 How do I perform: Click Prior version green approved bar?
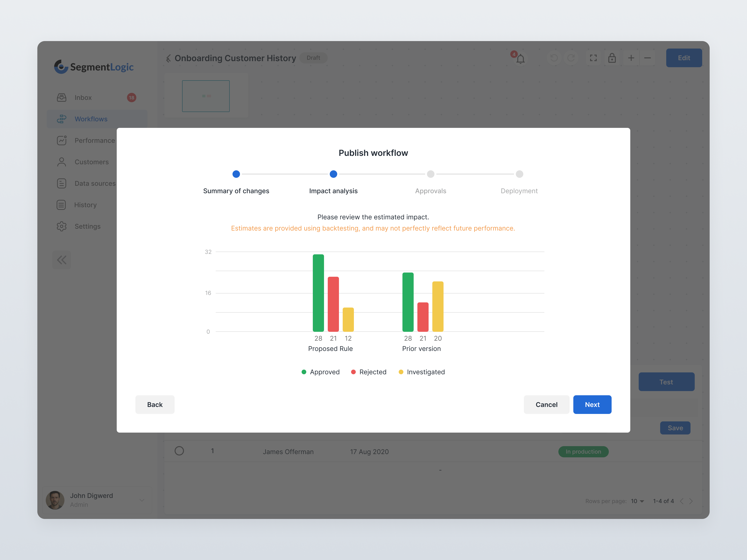[x=408, y=302]
